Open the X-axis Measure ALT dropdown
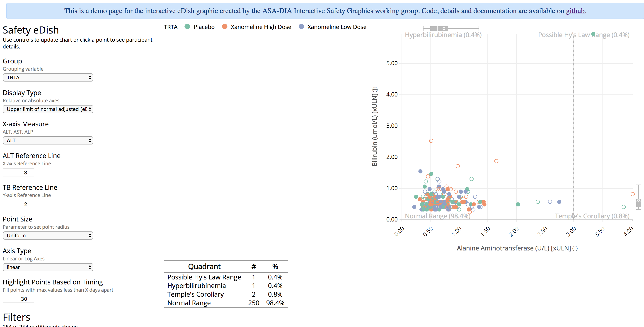Image resolution: width=644 pixels, height=327 pixels. click(48, 140)
